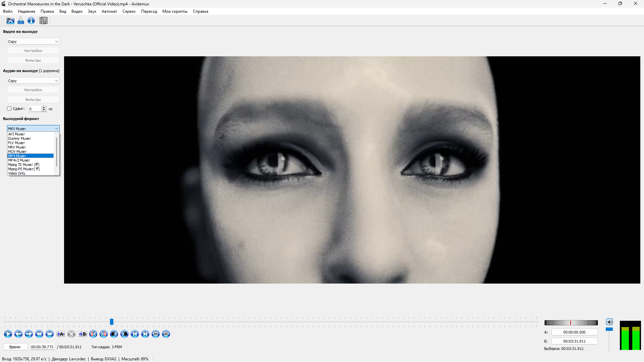Select highlighted MP4 Muxer option
This screenshot has height=362, width=644.
pyautogui.click(x=31, y=156)
